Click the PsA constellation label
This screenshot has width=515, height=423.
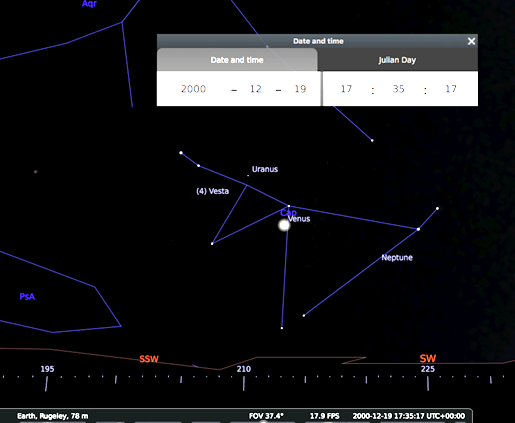pos(27,296)
